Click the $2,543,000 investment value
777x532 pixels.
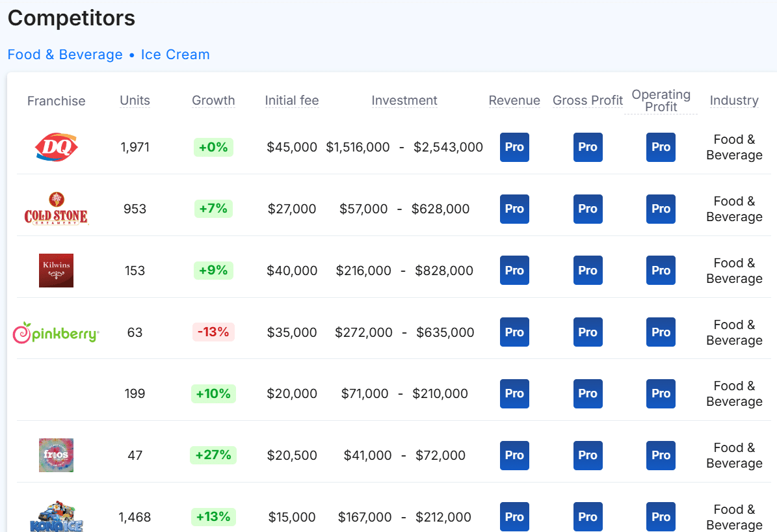(x=449, y=147)
